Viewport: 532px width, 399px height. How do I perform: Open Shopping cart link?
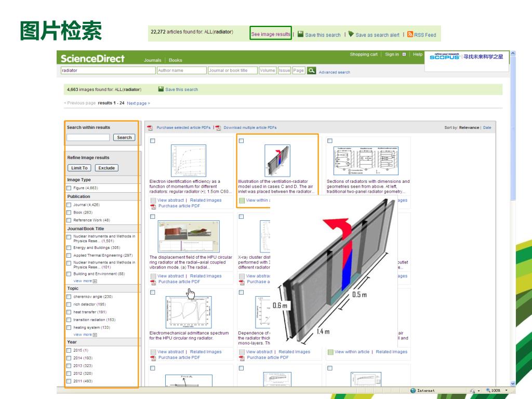click(363, 54)
